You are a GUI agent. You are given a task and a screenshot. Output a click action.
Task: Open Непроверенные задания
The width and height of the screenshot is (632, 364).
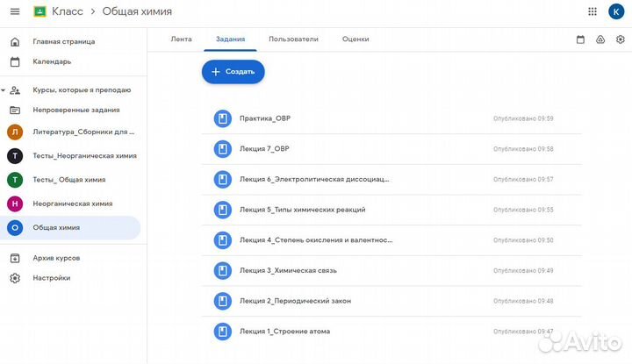76,110
